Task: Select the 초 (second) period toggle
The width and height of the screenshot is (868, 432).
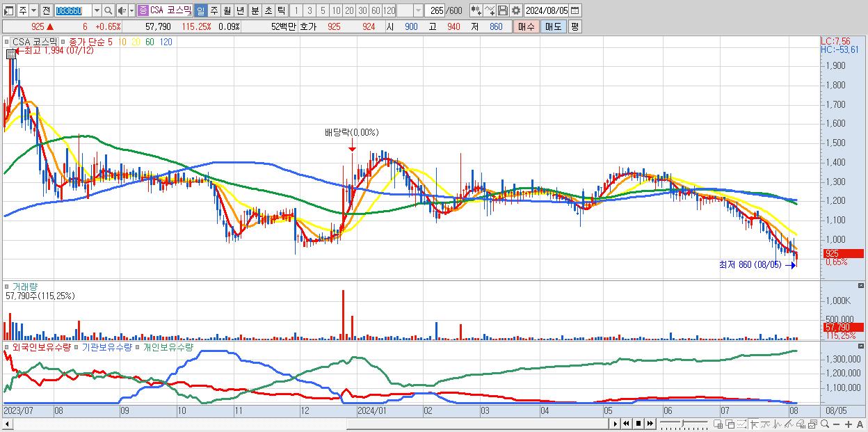Action: (x=268, y=10)
